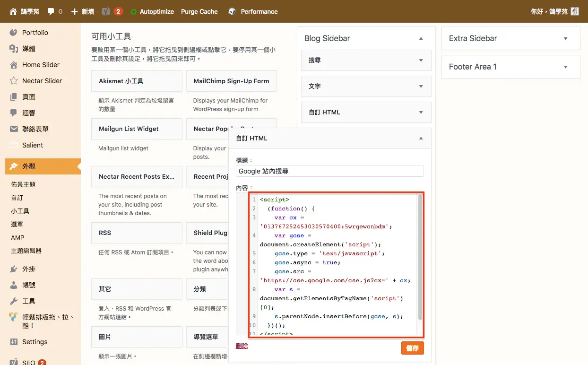
Task: Click the 外觀 paintbrush icon
Action: (x=14, y=166)
